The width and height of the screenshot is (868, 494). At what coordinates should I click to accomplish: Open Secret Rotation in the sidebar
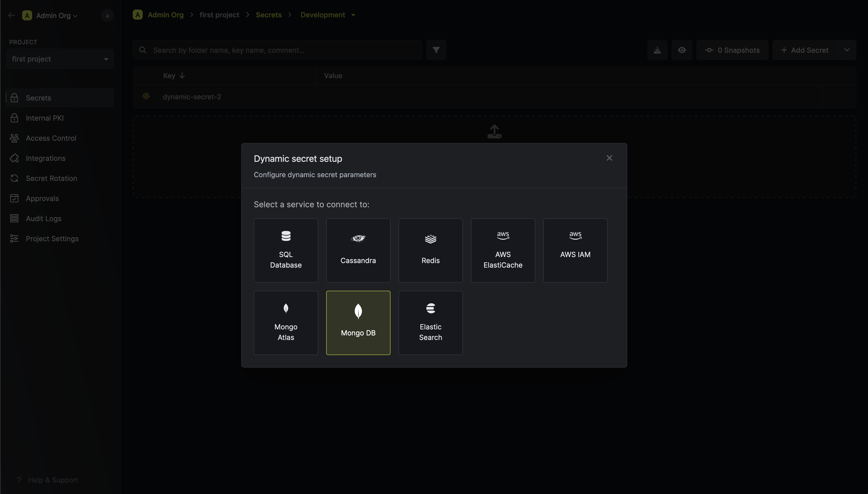(x=60, y=178)
